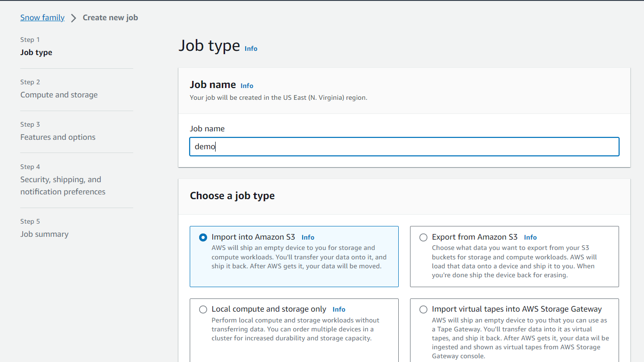Click the 'Perform local compute and storage workloads' description
644x362 pixels.
(296, 329)
